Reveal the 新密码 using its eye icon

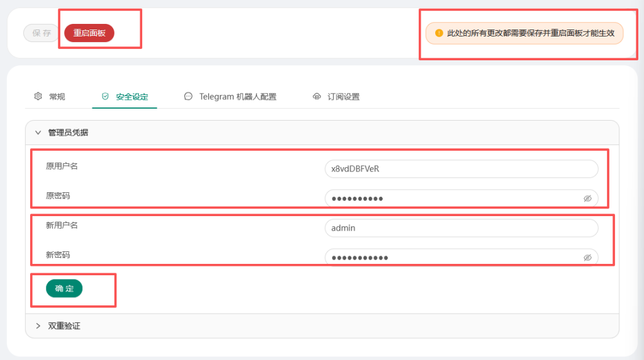587,258
